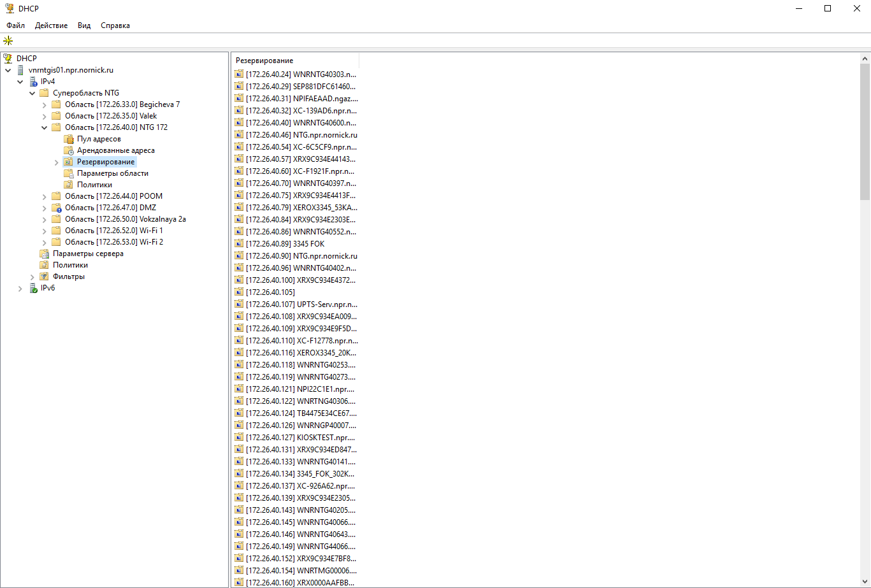Click reservation icon for 172.26.40.46 NTG
The width and height of the screenshot is (871, 588).
(239, 135)
